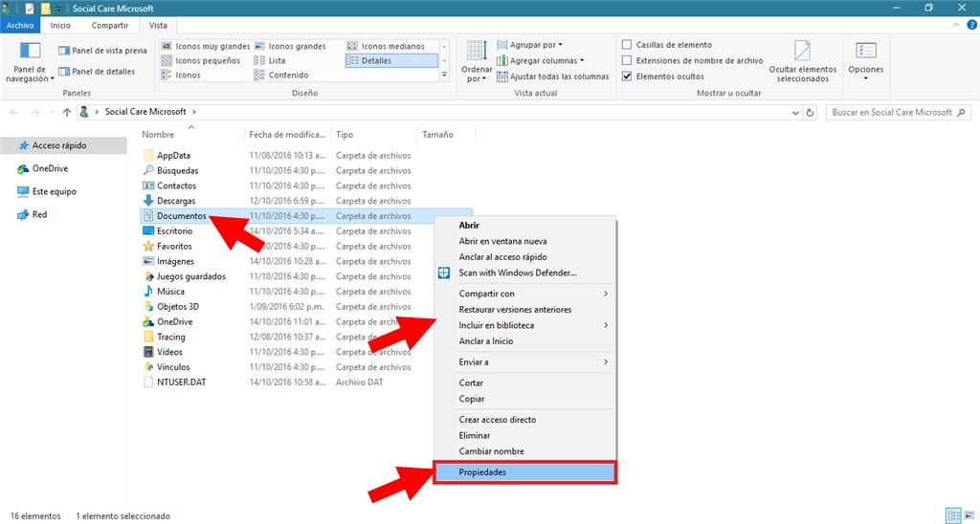Open Ordenar por dropdown
This screenshot has width=980, height=524.
click(x=477, y=61)
